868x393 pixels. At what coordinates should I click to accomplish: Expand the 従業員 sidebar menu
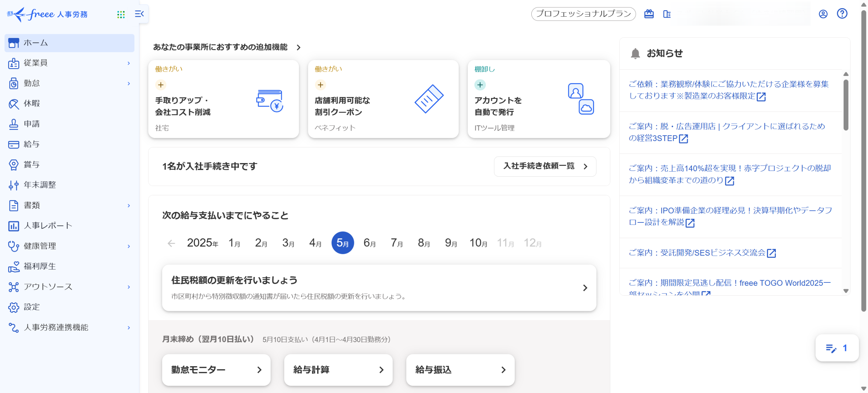point(129,63)
